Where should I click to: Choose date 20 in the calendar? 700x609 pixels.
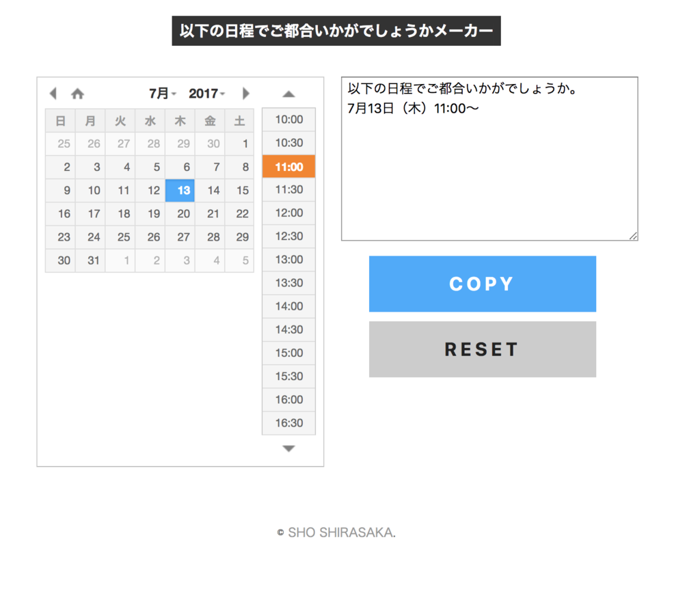180,214
